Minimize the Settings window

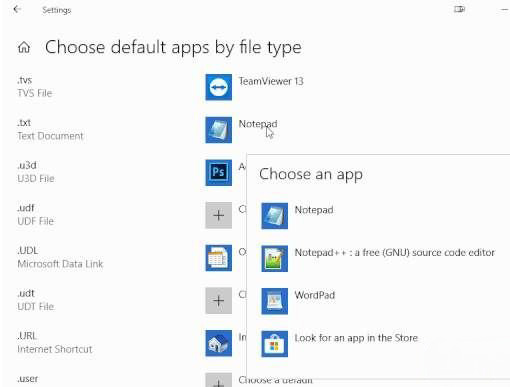(x=505, y=9)
